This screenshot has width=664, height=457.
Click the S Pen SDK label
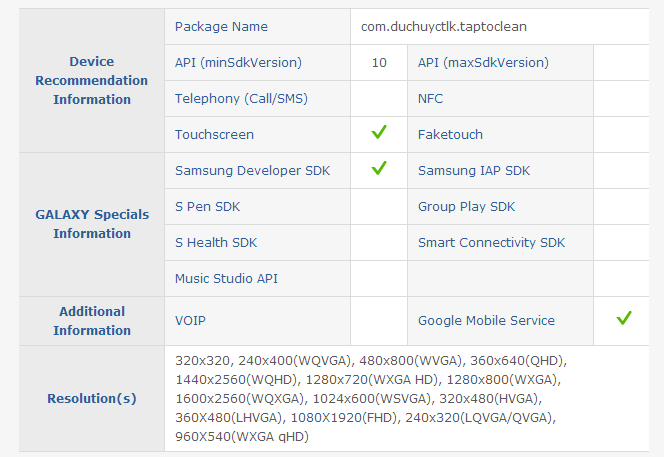pyautogui.click(x=207, y=206)
